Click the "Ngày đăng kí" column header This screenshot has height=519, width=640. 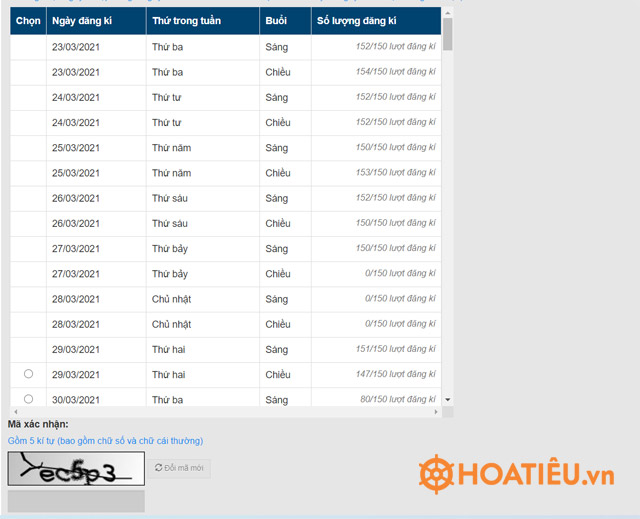pos(95,21)
